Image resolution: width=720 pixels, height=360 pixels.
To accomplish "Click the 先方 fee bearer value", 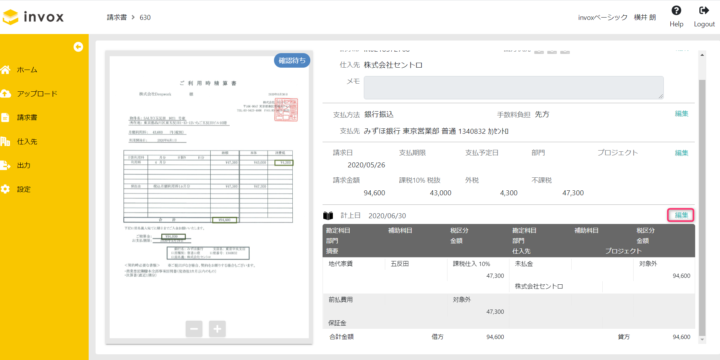I will (542, 114).
